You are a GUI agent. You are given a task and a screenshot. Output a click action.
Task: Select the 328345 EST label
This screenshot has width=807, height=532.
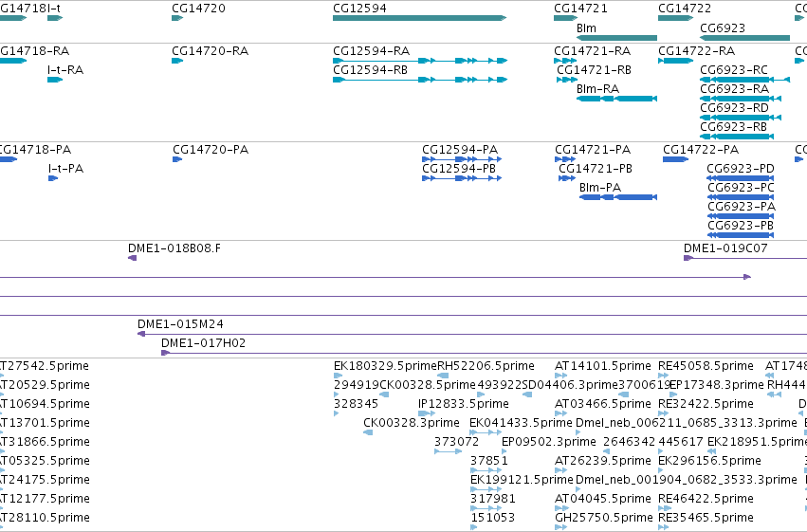tap(356, 403)
